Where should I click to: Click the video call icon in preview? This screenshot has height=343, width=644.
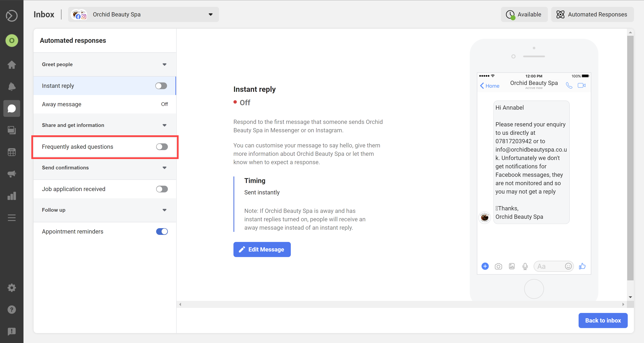pyautogui.click(x=581, y=86)
